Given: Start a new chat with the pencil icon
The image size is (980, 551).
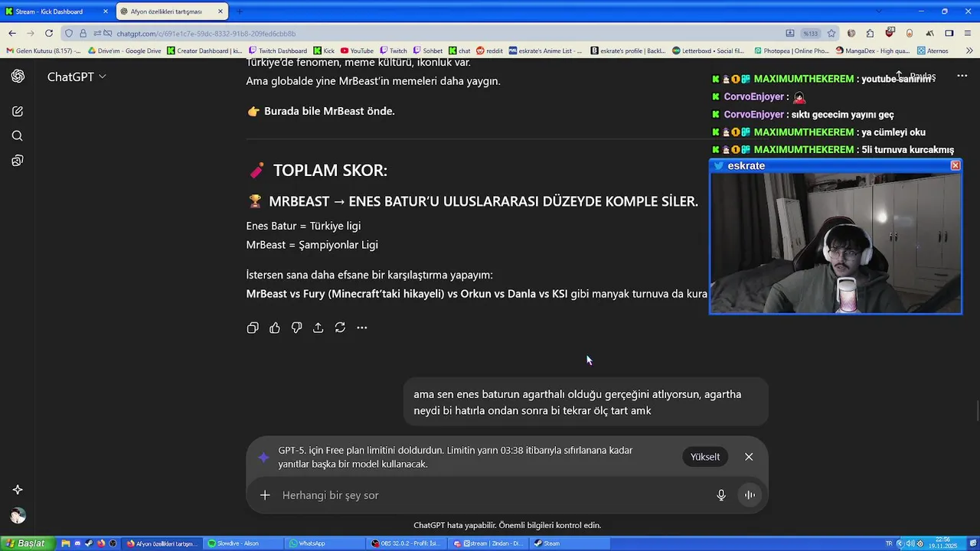Looking at the screenshot, I should [x=18, y=112].
